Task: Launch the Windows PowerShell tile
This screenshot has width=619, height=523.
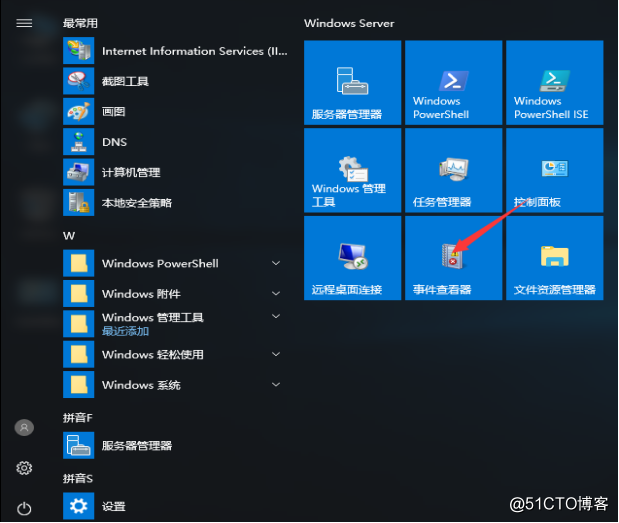Action: 454,82
